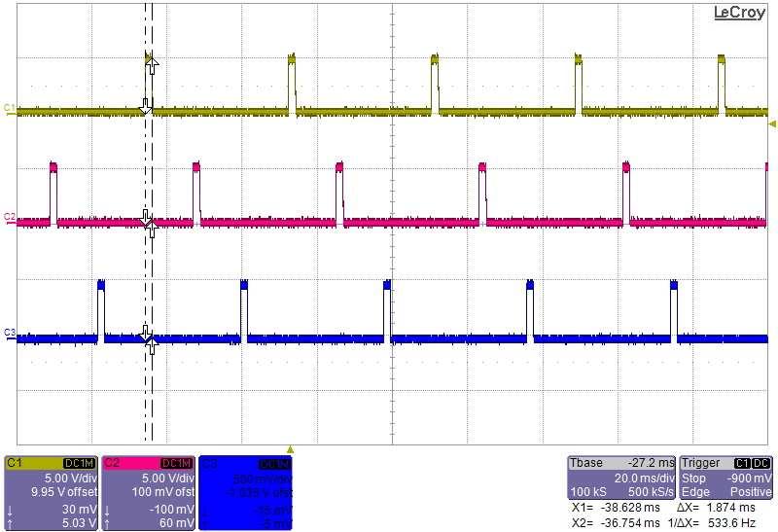Click the DC coupling badge in the Trigger box

(760, 463)
